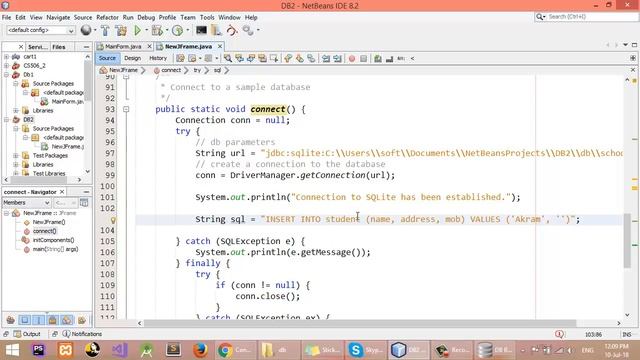Toggle show inner classes filter in Navigator
This screenshot has height=360, width=640.
(67, 320)
